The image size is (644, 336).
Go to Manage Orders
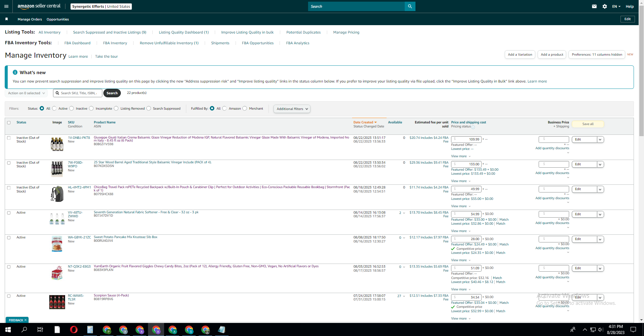click(x=30, y=19)
